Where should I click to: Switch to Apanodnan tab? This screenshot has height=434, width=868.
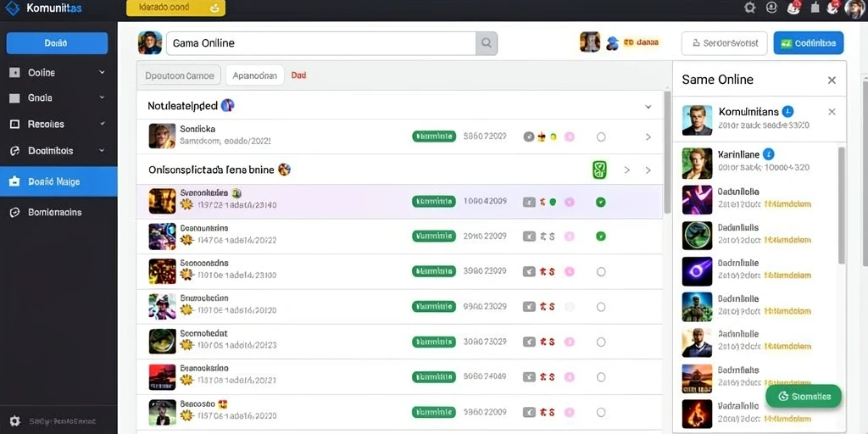(x=254, y=75)
